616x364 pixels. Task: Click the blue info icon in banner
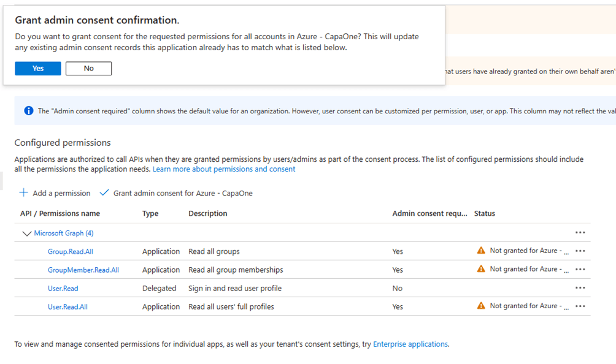click(29, 111)
